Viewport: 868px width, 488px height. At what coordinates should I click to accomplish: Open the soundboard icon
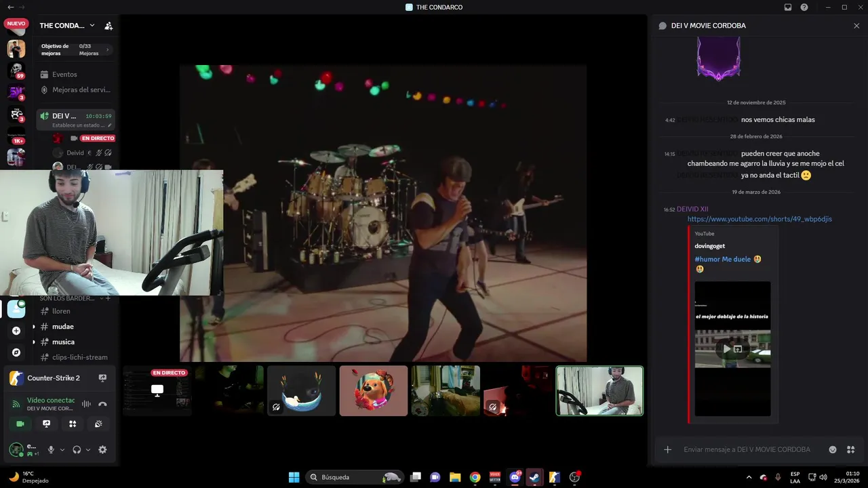98,424
